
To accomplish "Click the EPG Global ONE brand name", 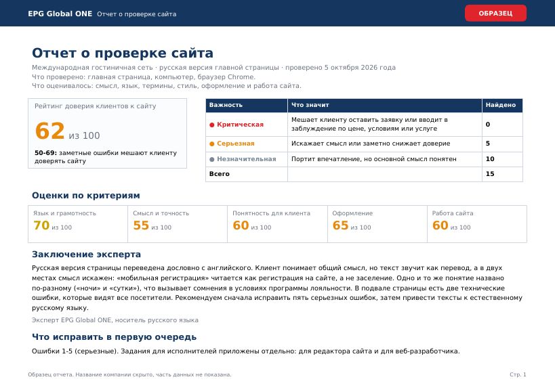I will point(60,14).
